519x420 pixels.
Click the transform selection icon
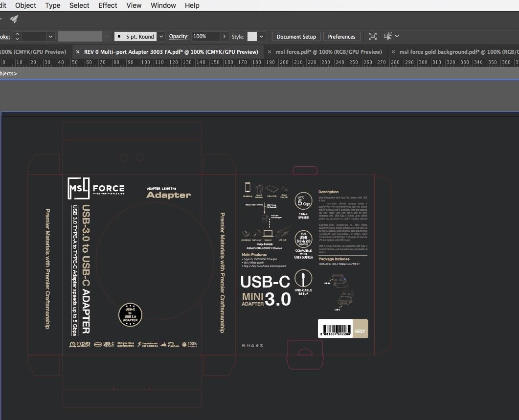[388, 37]
